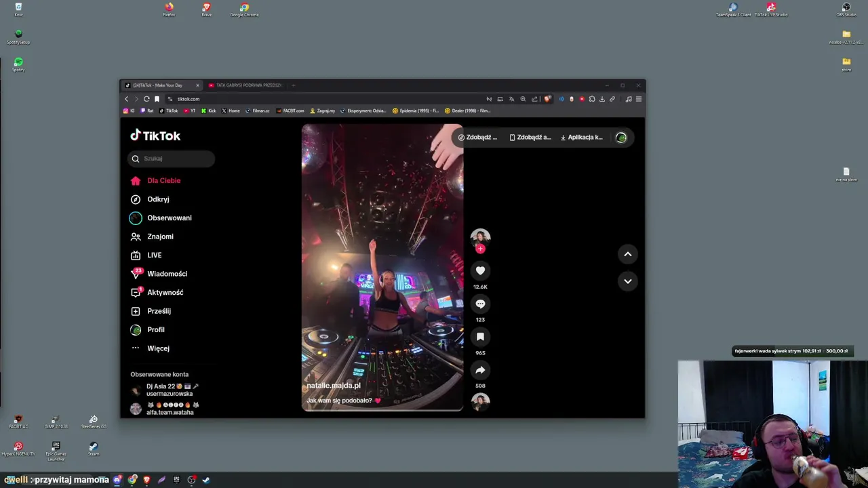Viewport: 868px width, 488px height.
Task: Select the Brave desktop shortcut
Action: [x=206, y=9]
